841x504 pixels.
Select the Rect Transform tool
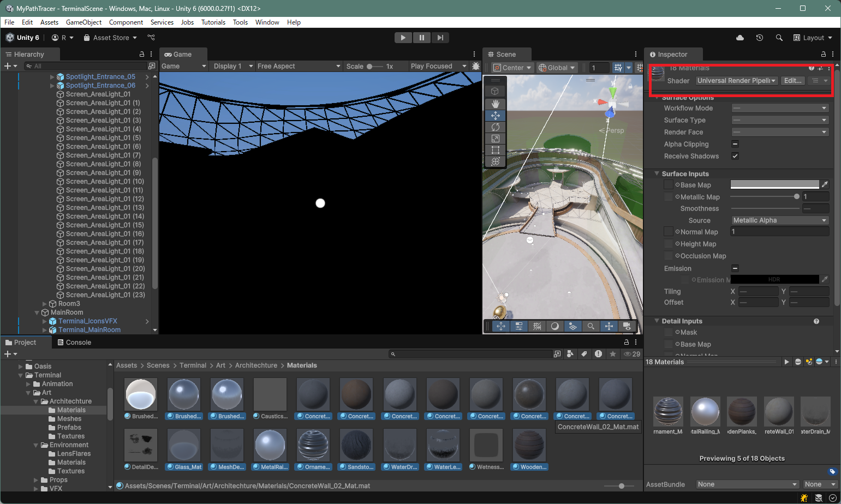click(496, 149)
